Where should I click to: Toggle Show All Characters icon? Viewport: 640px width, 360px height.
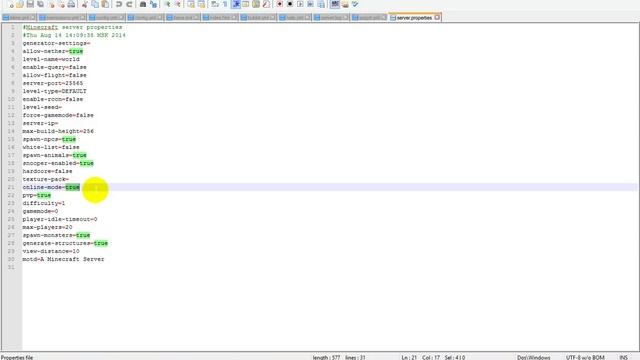225,4
